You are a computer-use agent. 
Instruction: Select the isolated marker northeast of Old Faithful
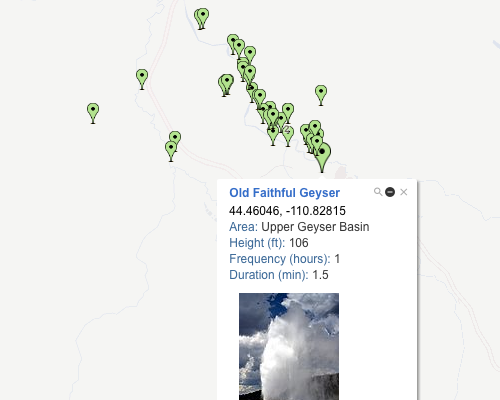(x=321, y=95)
